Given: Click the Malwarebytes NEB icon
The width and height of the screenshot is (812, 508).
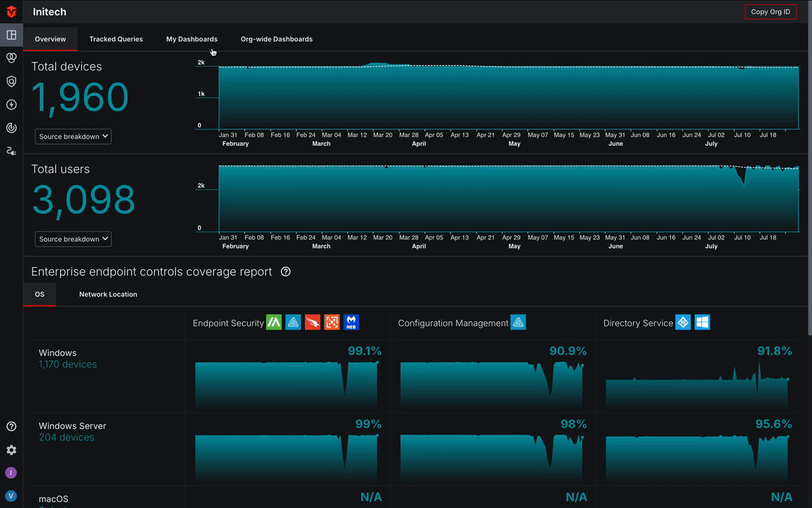Looking at the screenshot, I should tap(351, 322).
